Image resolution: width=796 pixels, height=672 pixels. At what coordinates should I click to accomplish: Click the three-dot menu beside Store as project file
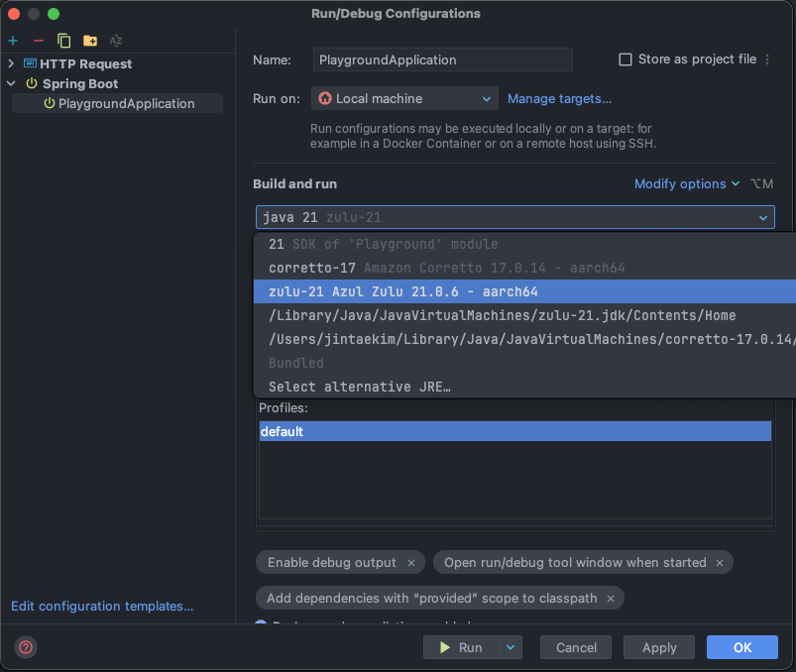tap(767, 59)
